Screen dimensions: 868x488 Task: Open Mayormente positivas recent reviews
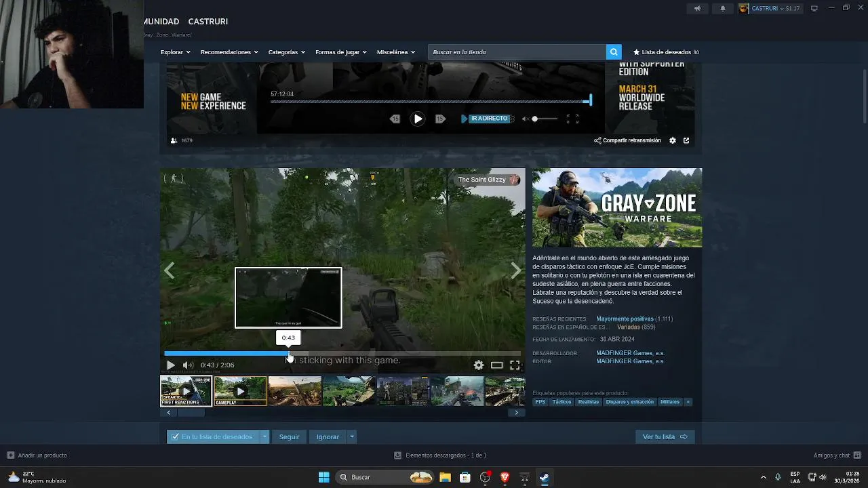click(625, 319)
